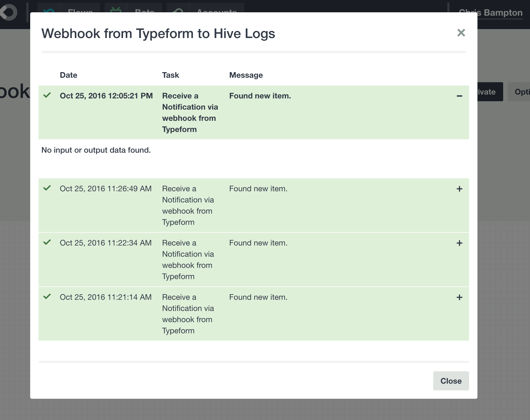530x420 pixels.
Task: Click the Options button behind the dialog
Action: click(x=519, y=92)
